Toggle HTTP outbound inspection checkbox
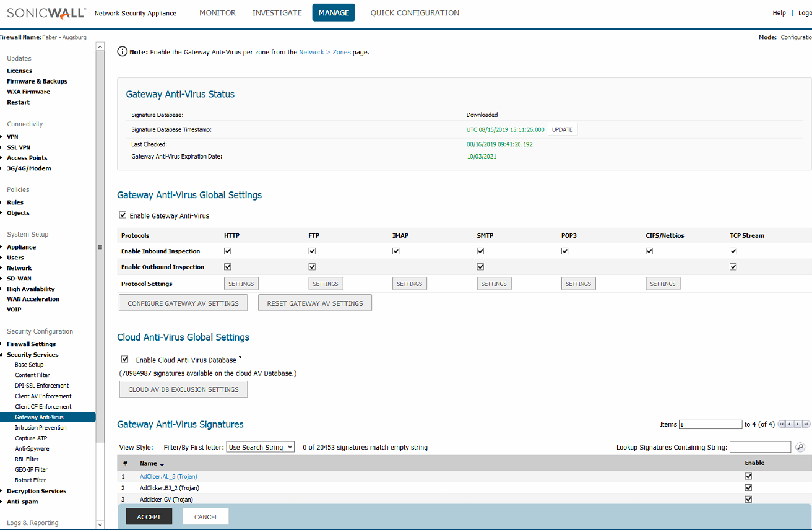 [228, 267]
